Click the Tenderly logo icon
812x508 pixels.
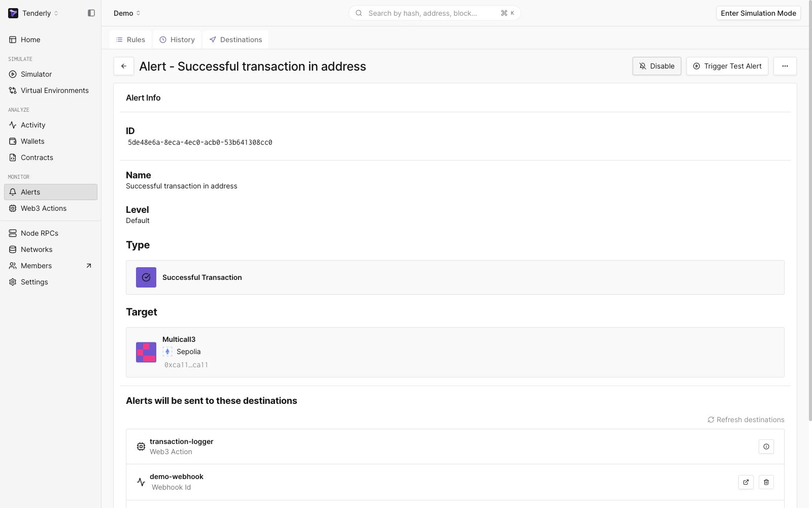13,13
